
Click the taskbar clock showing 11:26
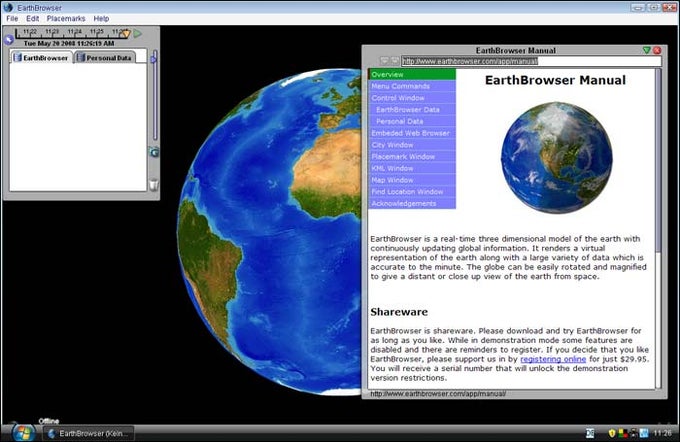(662, 433)
